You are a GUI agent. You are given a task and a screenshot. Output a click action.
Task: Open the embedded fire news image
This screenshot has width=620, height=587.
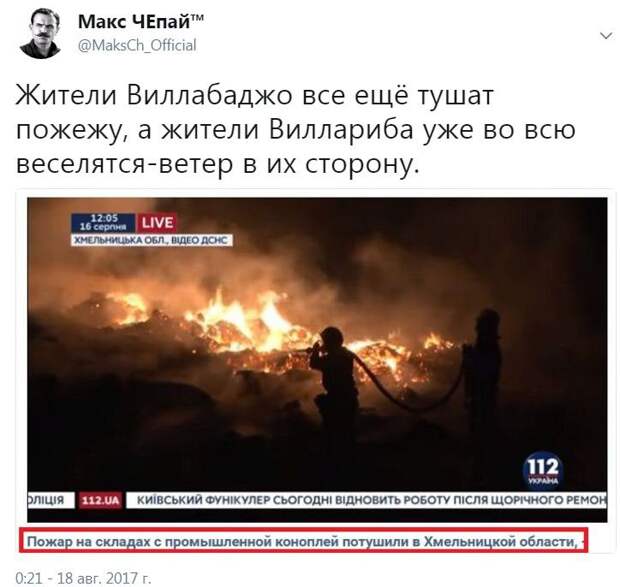pos(317,360)
